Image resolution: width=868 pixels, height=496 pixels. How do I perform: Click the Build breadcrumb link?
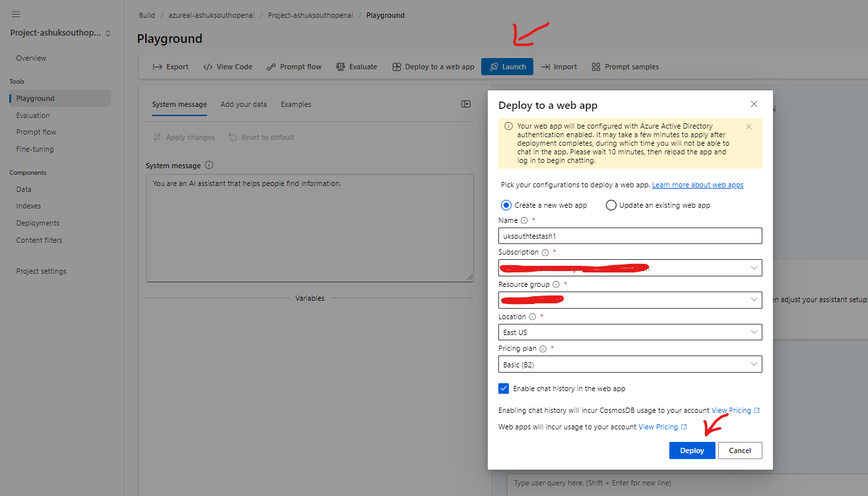pyautogui.click(x=147, y=15)
